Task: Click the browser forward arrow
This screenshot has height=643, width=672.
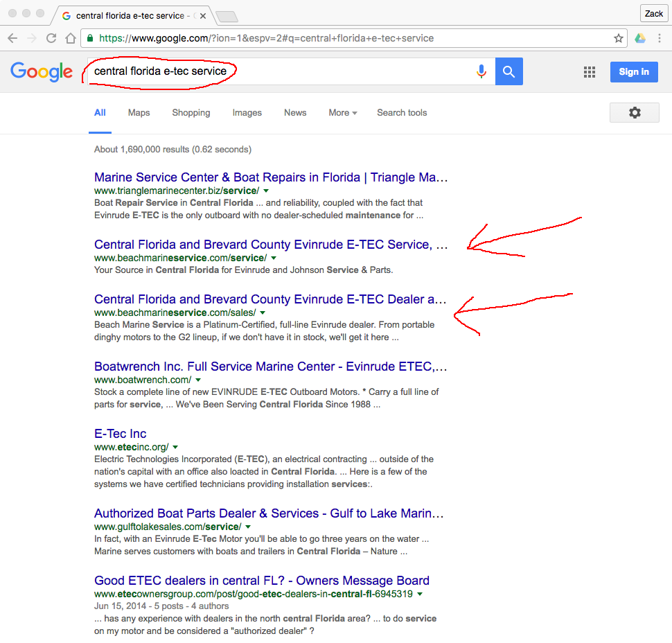Action: pyautogui.click(x=32, y=38)
